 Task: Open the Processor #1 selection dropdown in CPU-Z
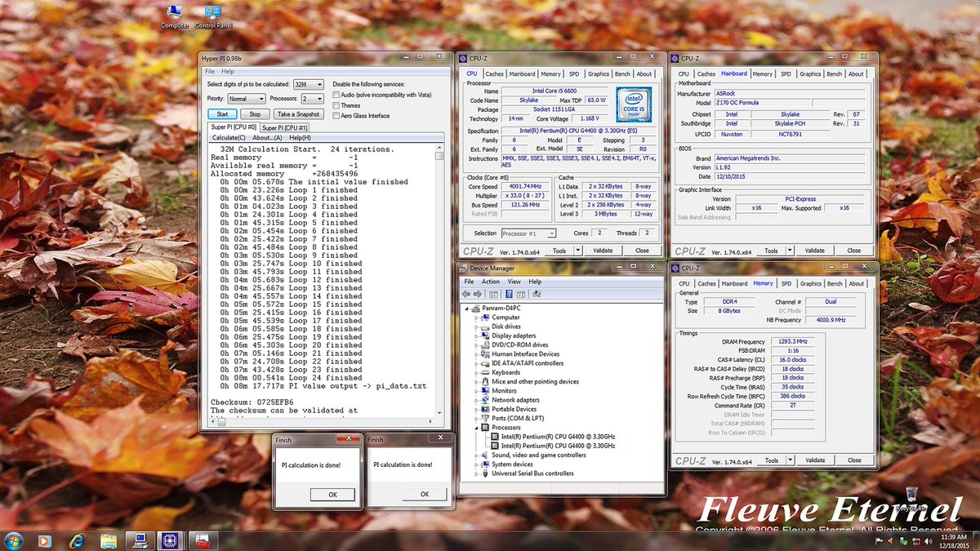(528, 233)
